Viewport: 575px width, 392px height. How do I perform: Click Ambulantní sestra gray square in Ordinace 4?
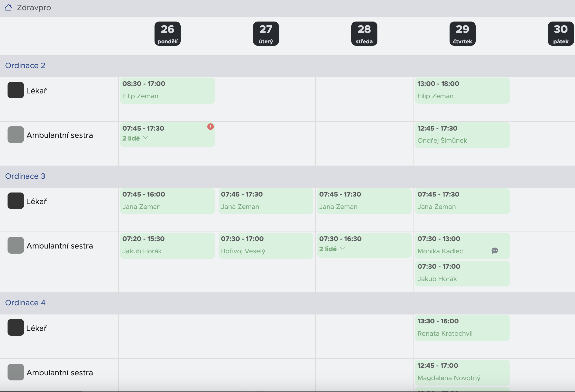click(16, 372)
